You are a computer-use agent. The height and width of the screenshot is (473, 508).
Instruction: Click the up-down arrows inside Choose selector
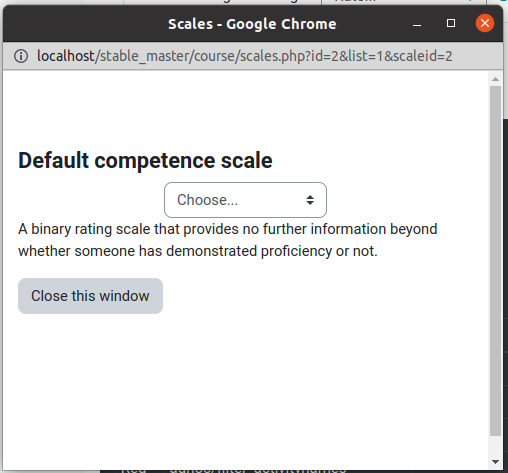310,200
